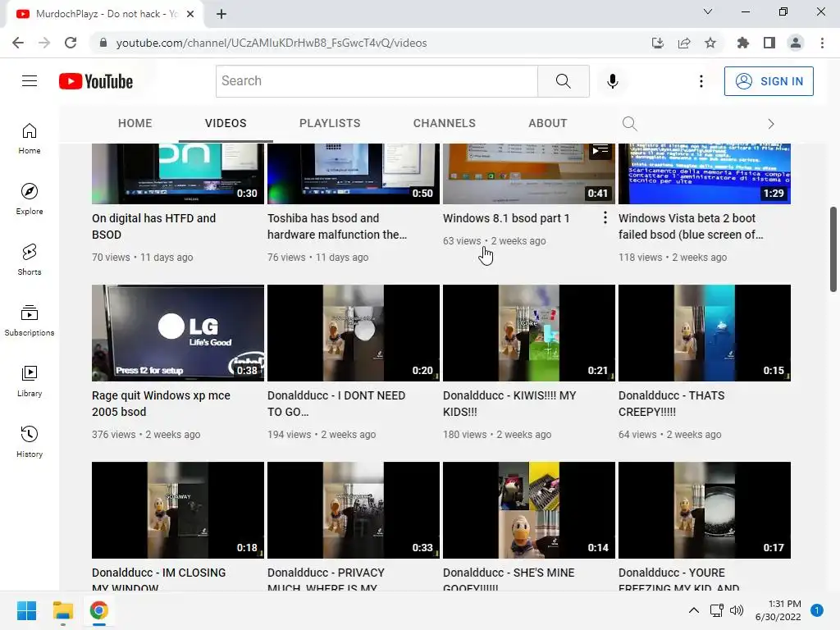
Task: Play the LG Life's Good thumbnail video
Action: [178, 333]
